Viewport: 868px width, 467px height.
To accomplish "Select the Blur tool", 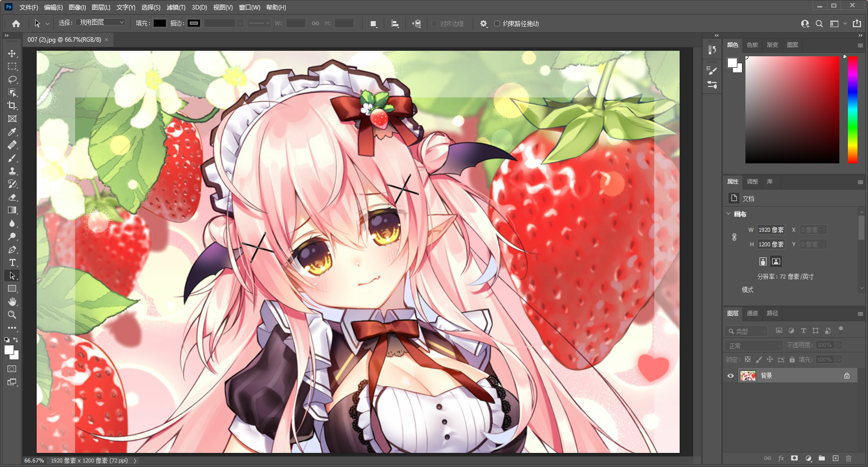I will coord(12,223).
